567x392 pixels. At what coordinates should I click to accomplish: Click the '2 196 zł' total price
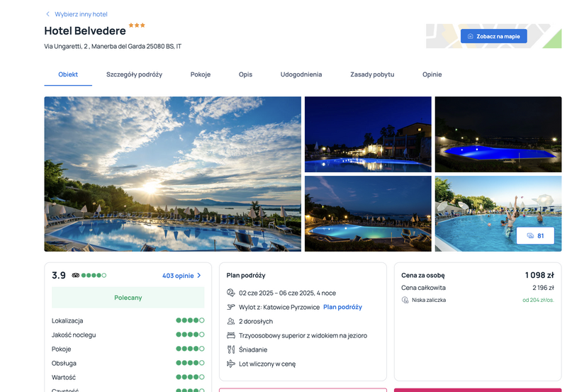[543, 288]
